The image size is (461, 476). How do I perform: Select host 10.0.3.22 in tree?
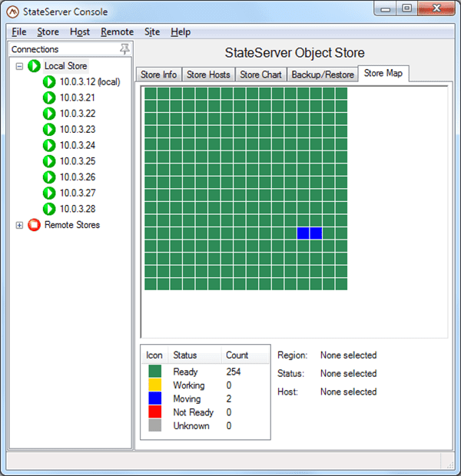[78, 114]
